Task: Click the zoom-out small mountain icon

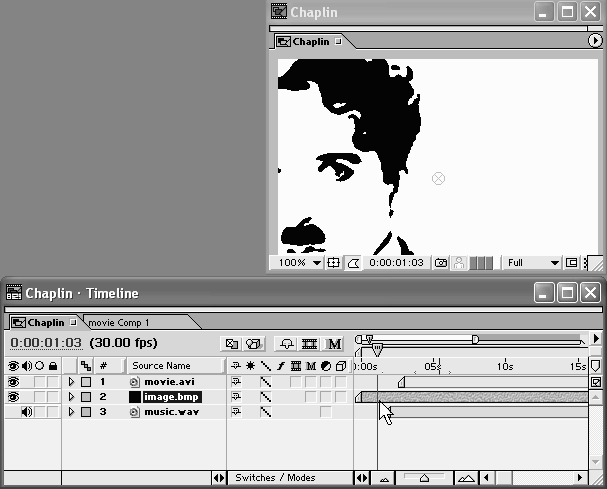Action: 385,478
